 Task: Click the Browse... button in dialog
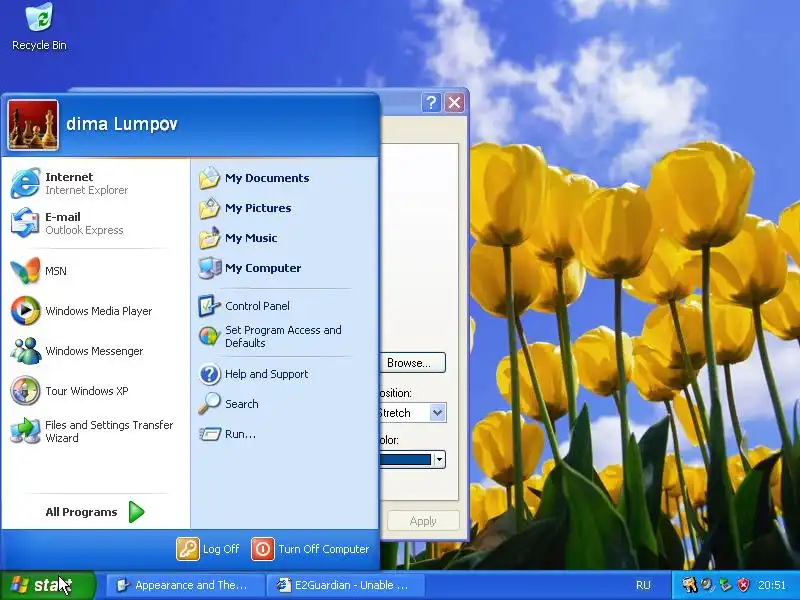coord(412,363)
